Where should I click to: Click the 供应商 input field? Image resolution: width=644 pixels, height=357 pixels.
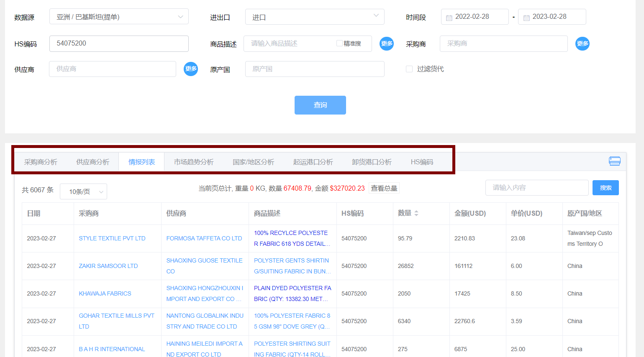[x=113, y=69]
